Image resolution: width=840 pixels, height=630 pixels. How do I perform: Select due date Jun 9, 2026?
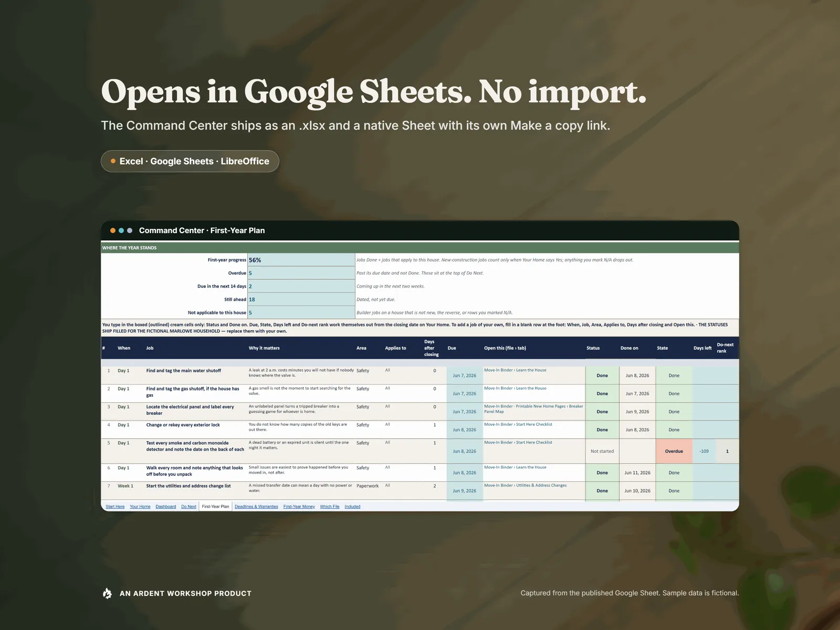pos(465,491)
